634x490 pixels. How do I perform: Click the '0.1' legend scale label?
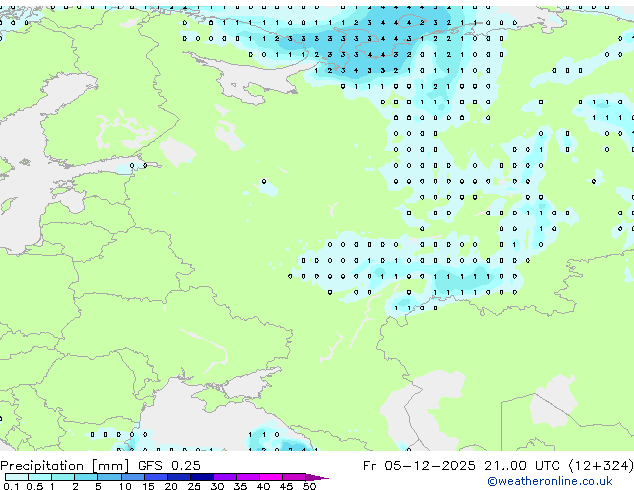click(x=11, y=486)
